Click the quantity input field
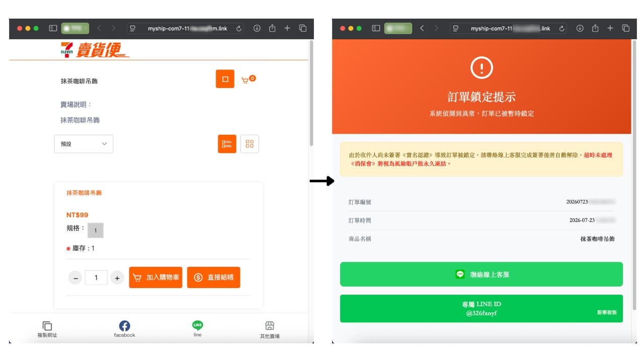 pos(96,278)
